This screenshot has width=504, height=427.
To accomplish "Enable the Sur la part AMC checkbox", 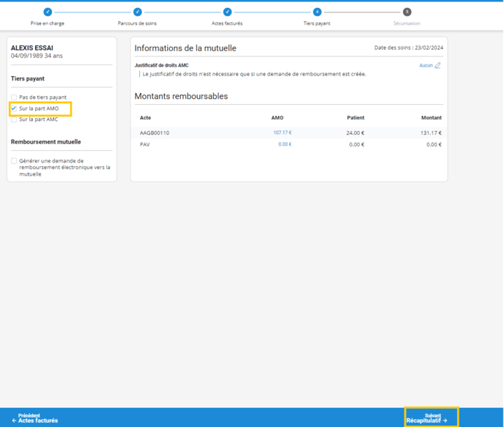I will pos(14,119).
